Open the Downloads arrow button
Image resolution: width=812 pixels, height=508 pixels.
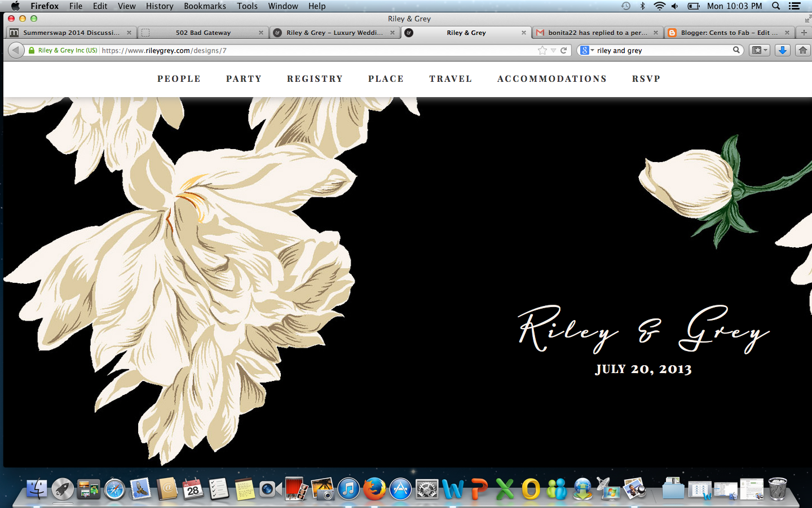pyautogui.click(x=782, y=50)
